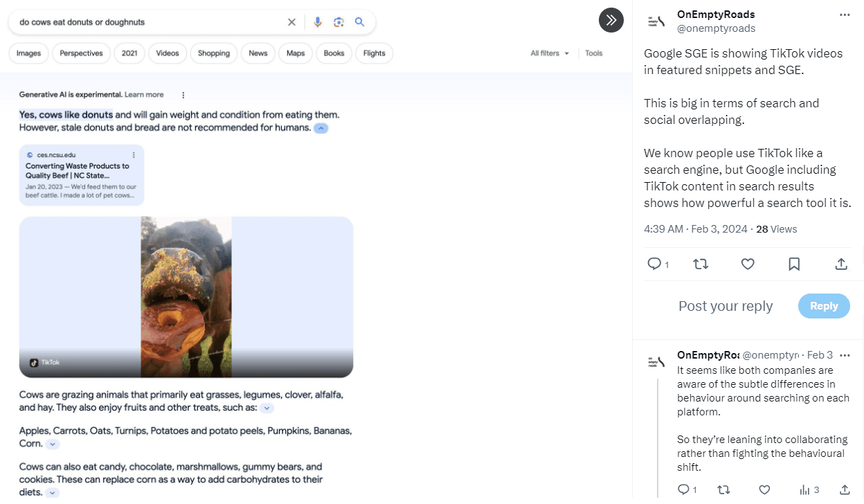
Task: Select the Books filter chip
Action: coord(334,53)
